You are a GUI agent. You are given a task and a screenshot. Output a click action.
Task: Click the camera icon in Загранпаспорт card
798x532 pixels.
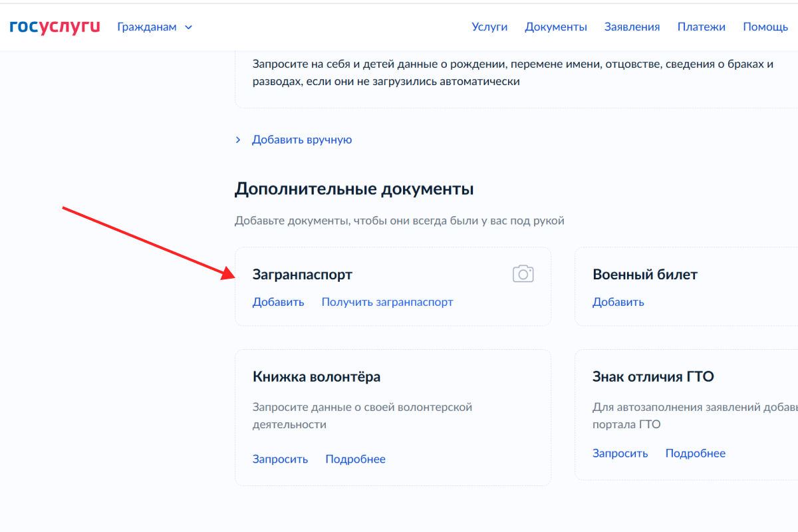[x=523, y=273]
